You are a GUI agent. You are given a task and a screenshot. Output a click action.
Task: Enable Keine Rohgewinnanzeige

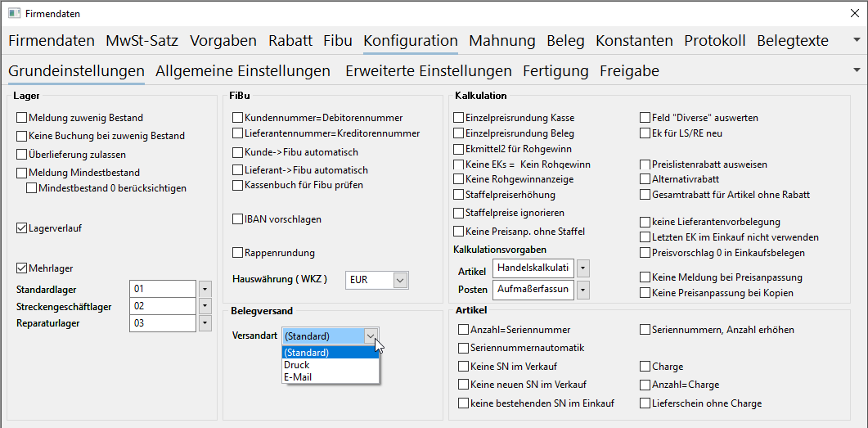458,179
